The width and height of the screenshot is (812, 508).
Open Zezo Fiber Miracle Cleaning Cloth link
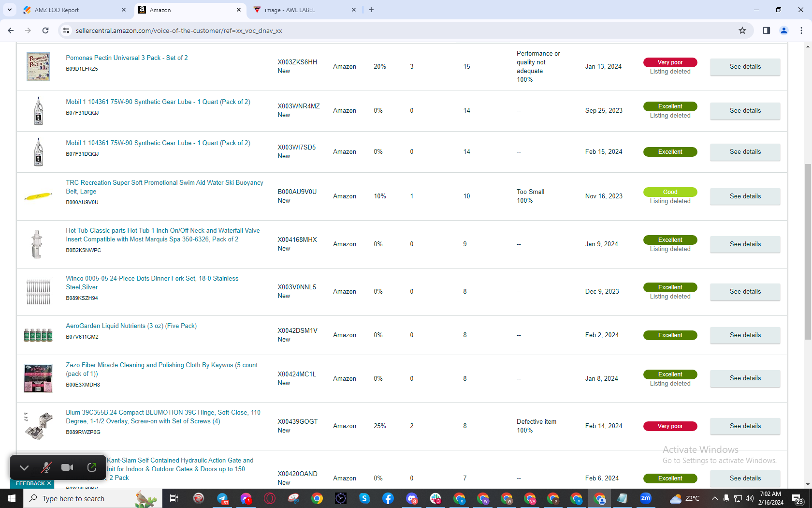coord(162,369)
